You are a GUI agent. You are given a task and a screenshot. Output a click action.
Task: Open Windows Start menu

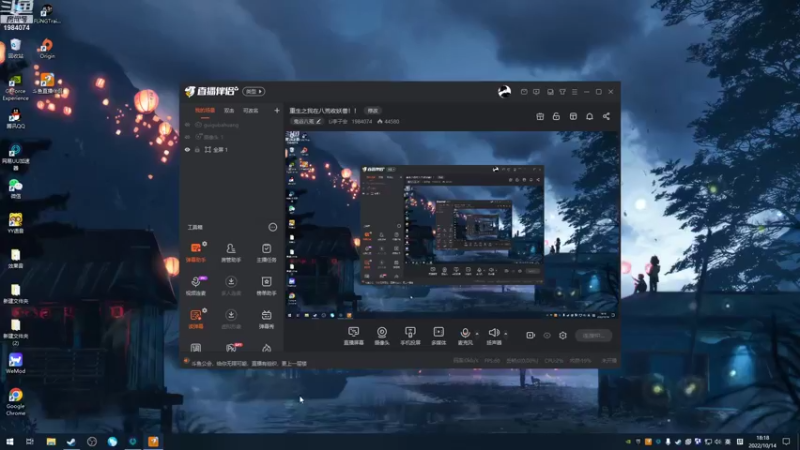[x=9, y=442]
